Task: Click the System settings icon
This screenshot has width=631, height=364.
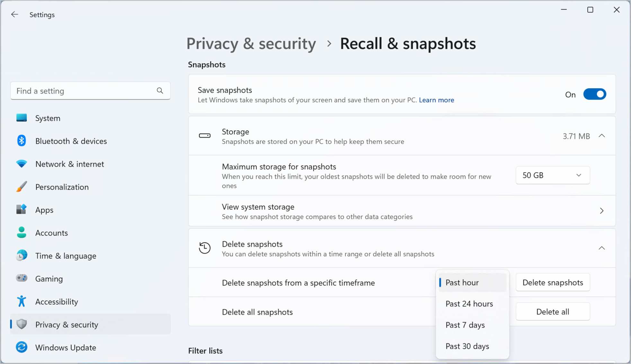Action: pos(22,118)
